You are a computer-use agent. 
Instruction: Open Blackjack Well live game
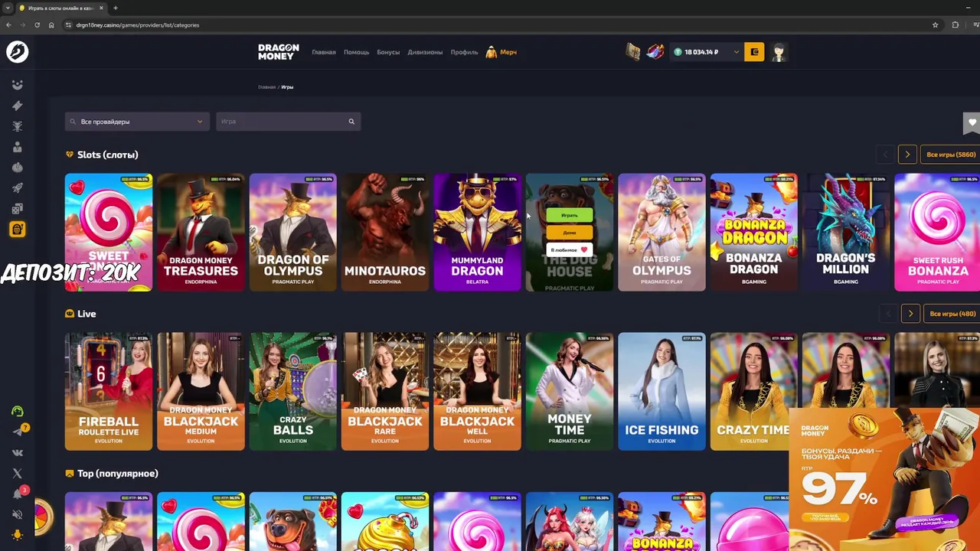click(477, 392)
